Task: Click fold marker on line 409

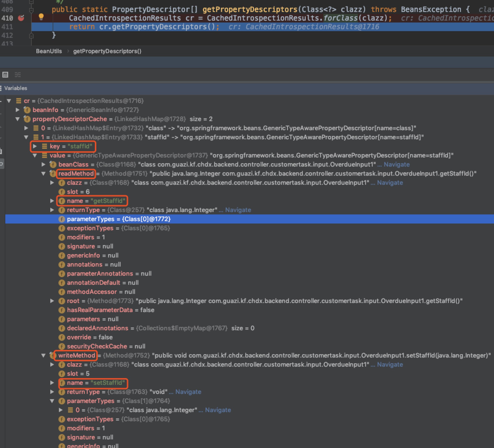Action: point(31,10)
